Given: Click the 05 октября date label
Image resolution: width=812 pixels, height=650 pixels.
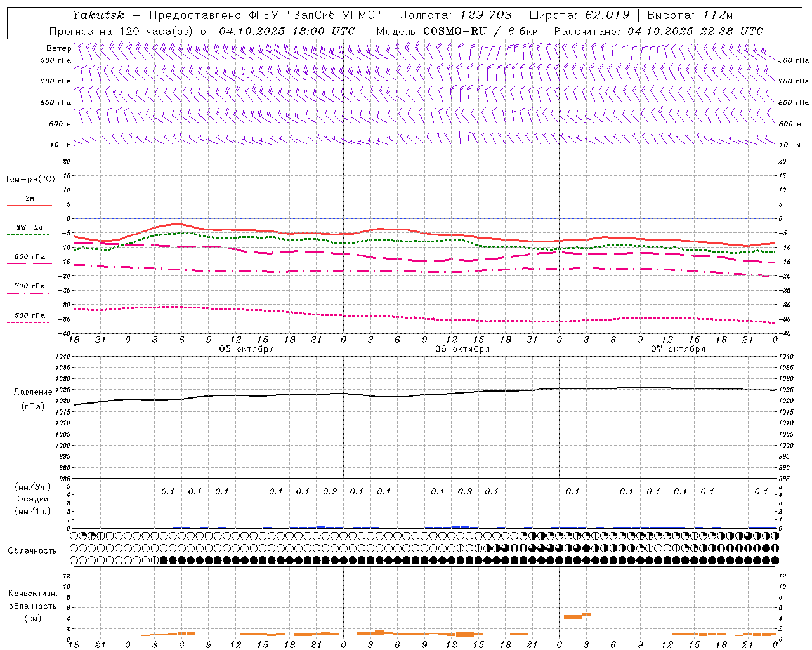Looking at the screenshot, I should [247, 349].
